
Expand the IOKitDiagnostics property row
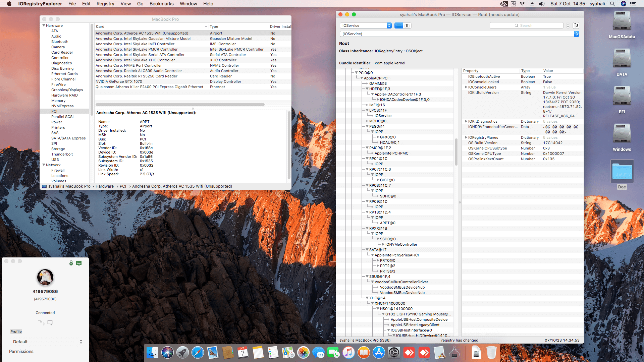tap(466, 121)
